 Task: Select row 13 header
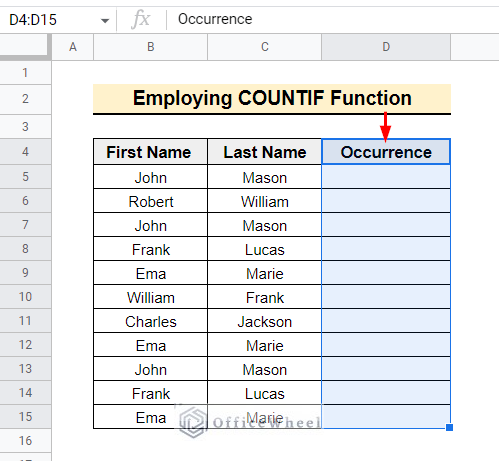pos(25,369)
